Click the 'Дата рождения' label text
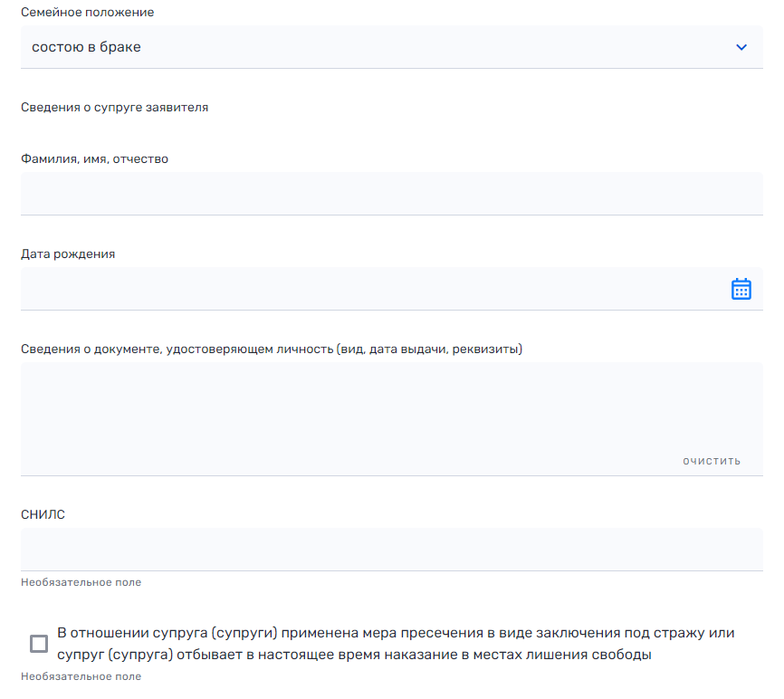 point(68,254)
